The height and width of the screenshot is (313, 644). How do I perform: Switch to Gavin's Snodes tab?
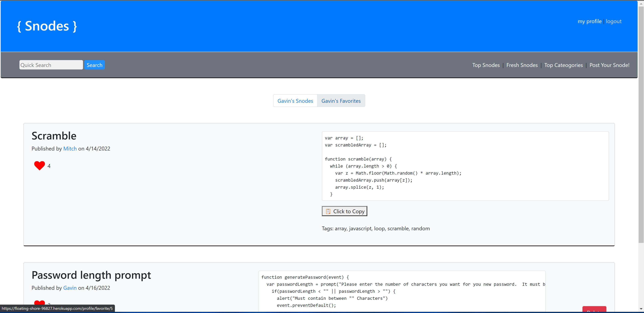coord(295,101)
